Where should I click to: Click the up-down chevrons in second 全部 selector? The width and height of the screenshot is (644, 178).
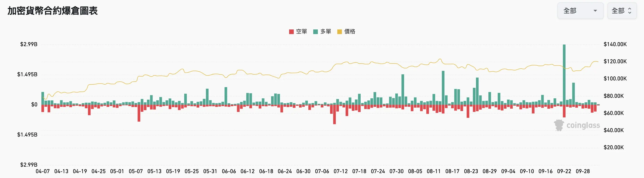pos(629,11)
